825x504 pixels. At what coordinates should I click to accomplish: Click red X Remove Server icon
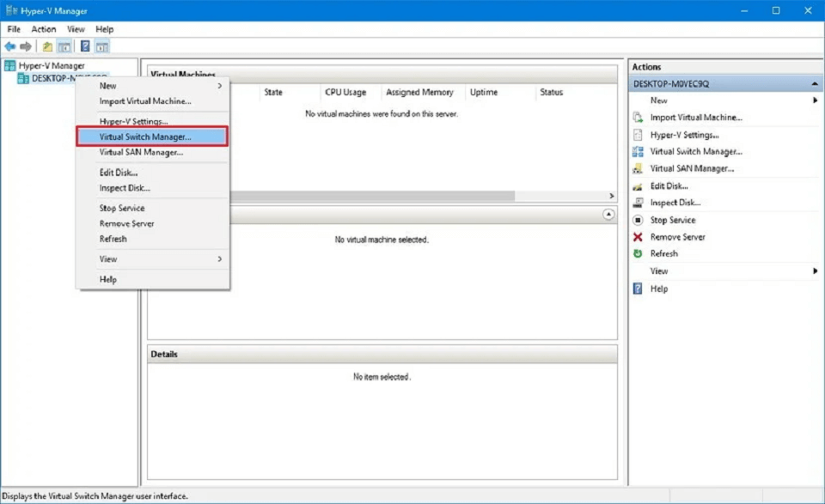pyautogui.click(x=638, y=237)
